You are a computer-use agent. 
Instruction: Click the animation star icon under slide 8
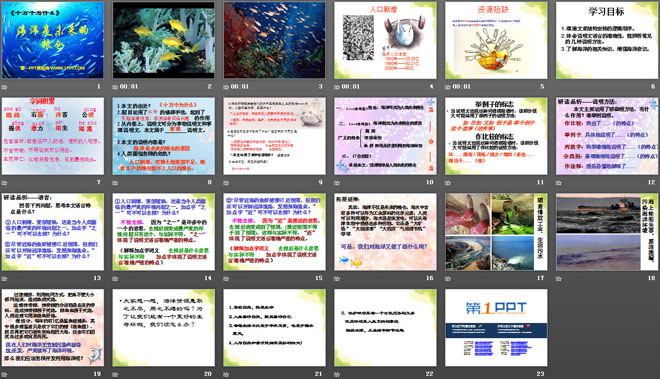pyautogui.click(x=115, y=183)
